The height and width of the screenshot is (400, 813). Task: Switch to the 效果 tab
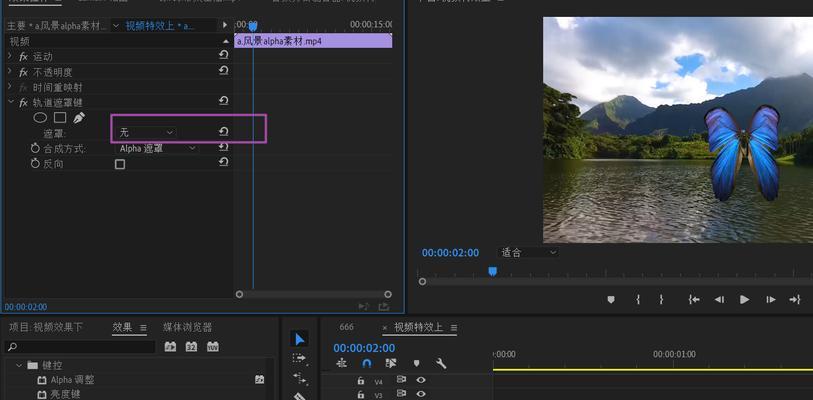122,327
